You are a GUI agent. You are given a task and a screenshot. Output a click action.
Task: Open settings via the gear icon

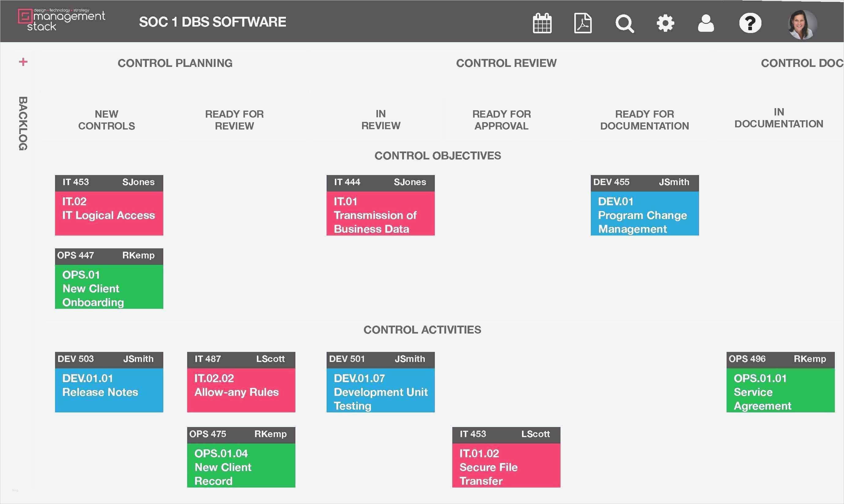[x=665, y=23]
